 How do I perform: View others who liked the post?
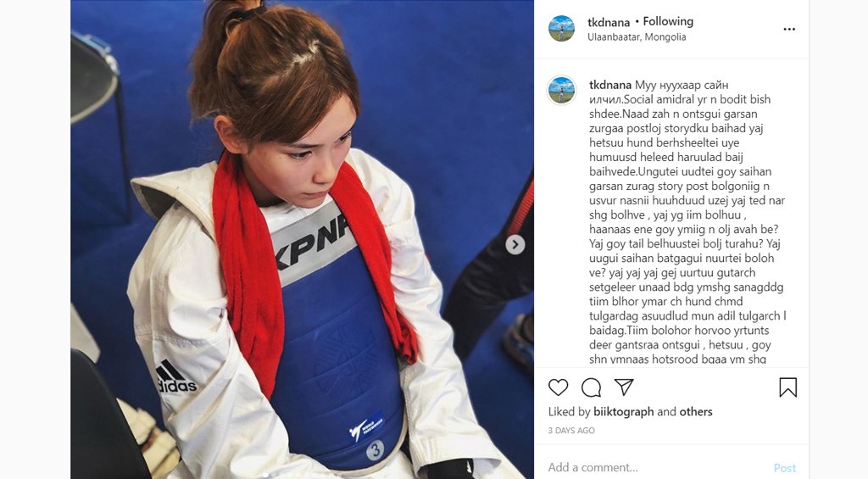pyautogui.click(x=696, y=411)
